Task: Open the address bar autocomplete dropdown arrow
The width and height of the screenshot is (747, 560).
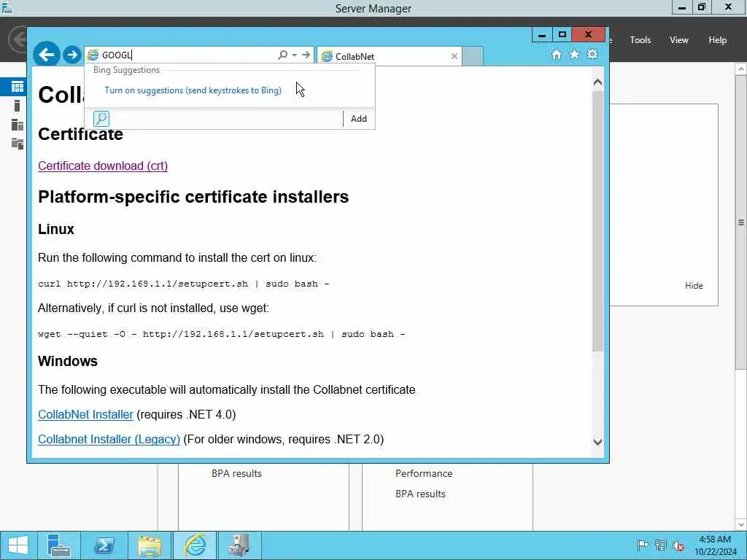Action: (x=295, y=55)
